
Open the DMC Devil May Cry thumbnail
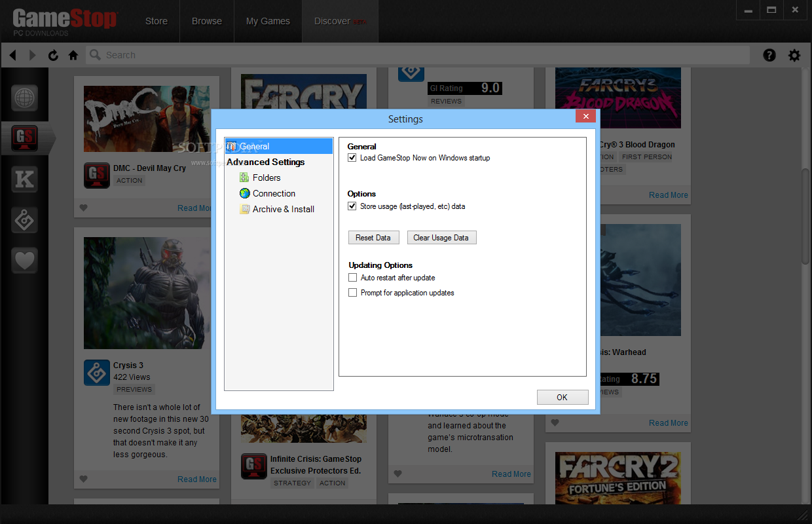(147, 119)
